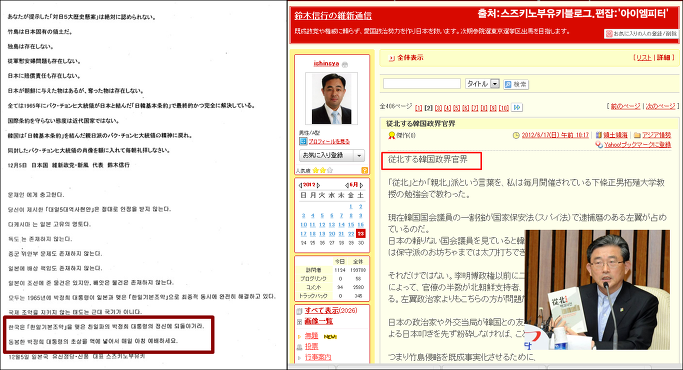The height and width of the screenshot is (370, 683).
Task: Click the blue next-pages arrow button
Action: [x=517, y=107]
